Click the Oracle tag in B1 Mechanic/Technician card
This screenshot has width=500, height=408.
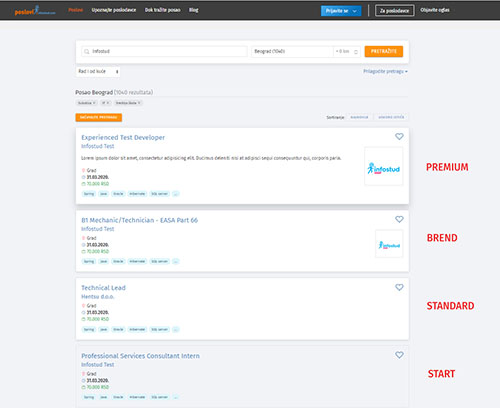[x=118, y=261]
